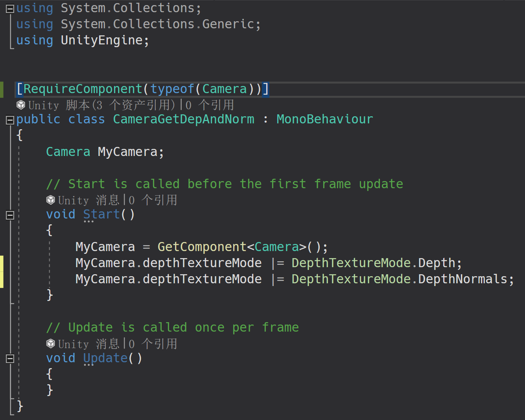Click 'Unity 消息' label above Update

pos(88,344)
